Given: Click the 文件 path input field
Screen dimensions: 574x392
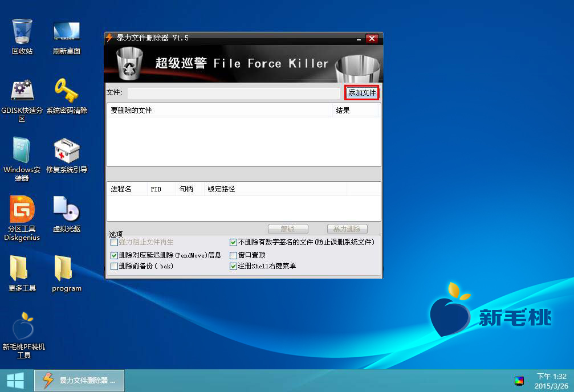Looking at the screenshot, I should (x=234, y=93).
